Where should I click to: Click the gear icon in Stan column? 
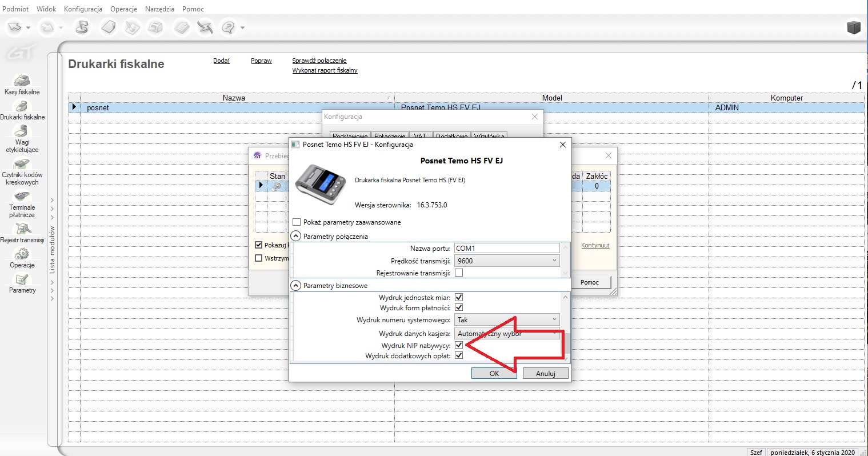tap(277, 186)
